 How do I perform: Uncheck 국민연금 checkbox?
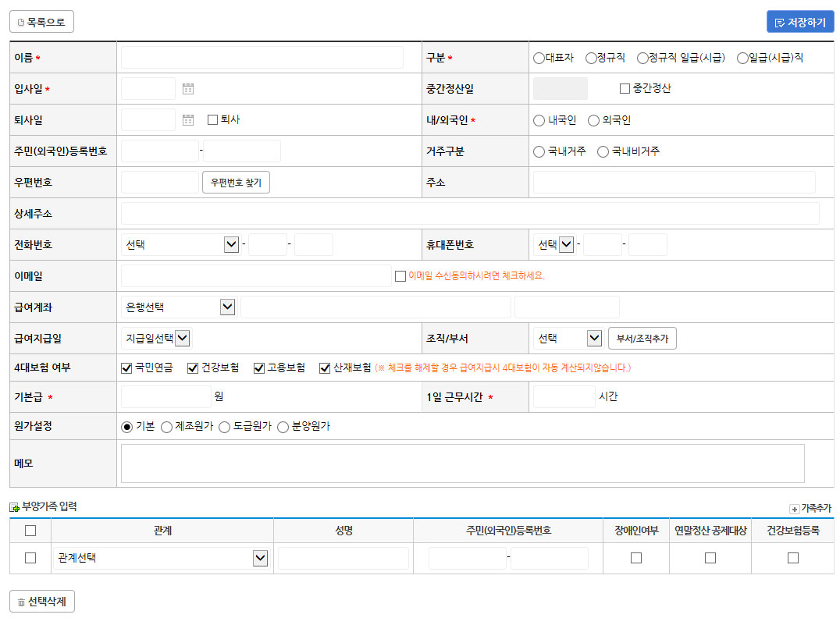click(x=126, y=368)
